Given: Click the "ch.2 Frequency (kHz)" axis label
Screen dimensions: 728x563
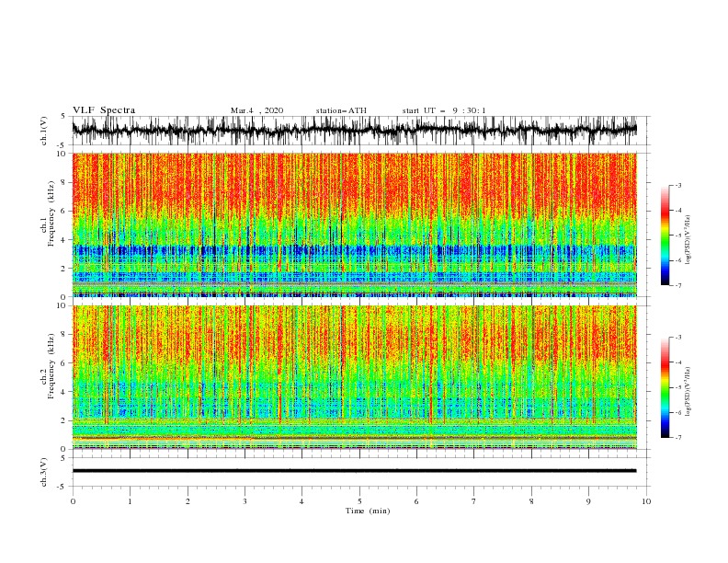Looking at the screenshot, I should pos(48,366).
